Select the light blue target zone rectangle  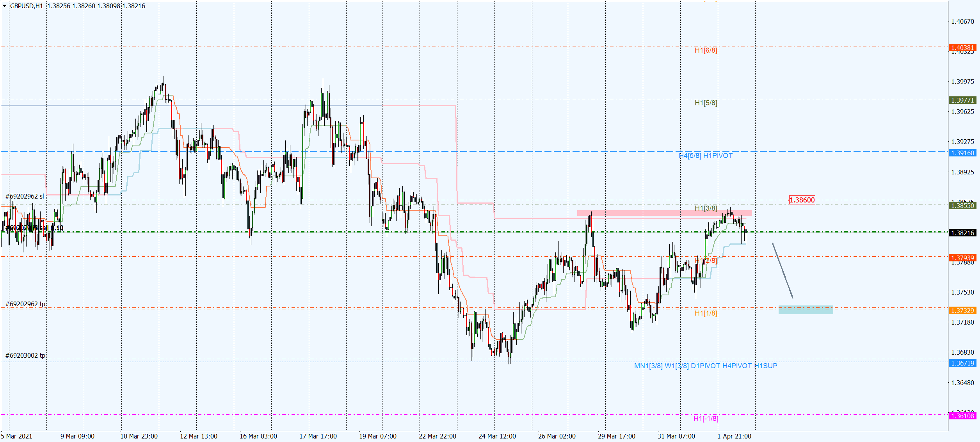(x=806, y=310)
